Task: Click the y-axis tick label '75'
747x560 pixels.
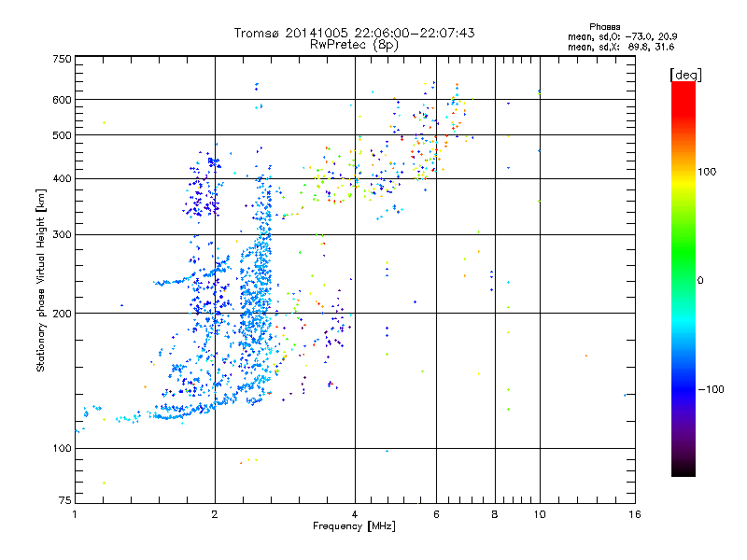Action: coord(65,500)
